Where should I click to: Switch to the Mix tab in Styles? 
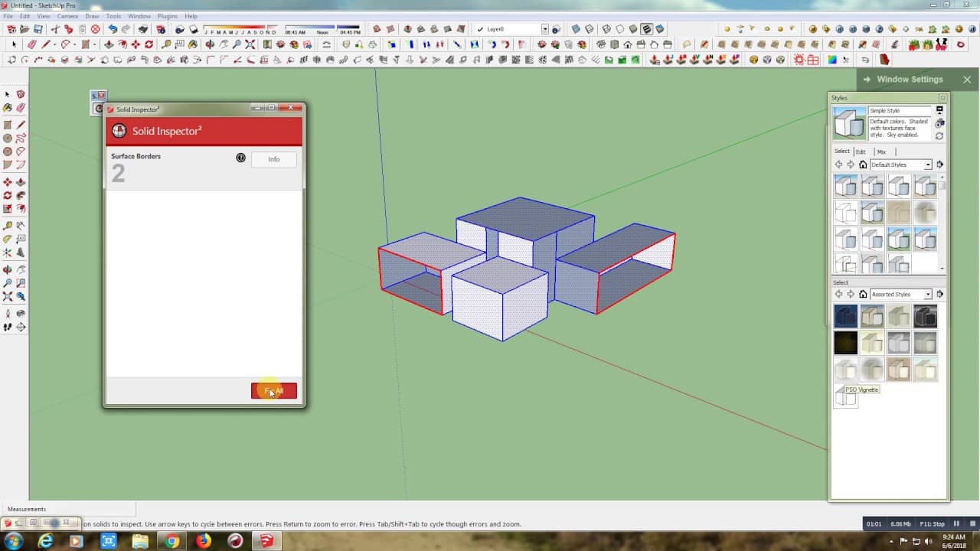tap(881, 152)
